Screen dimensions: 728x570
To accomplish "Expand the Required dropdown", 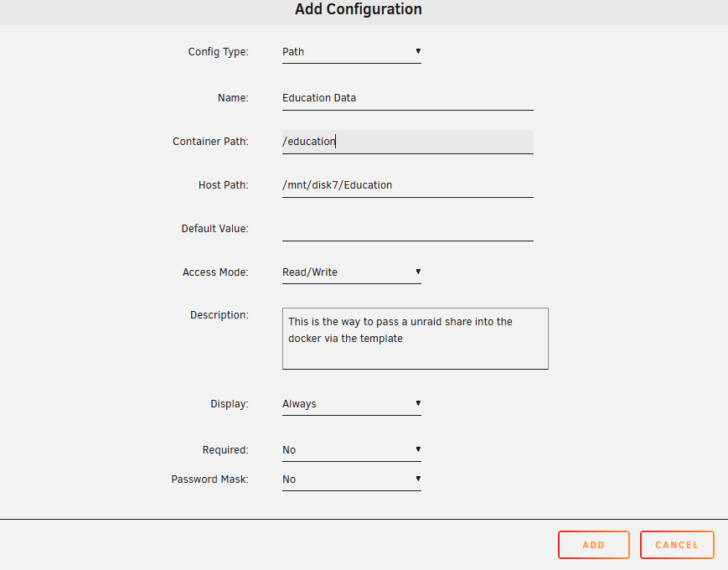I will coord(352,450).
